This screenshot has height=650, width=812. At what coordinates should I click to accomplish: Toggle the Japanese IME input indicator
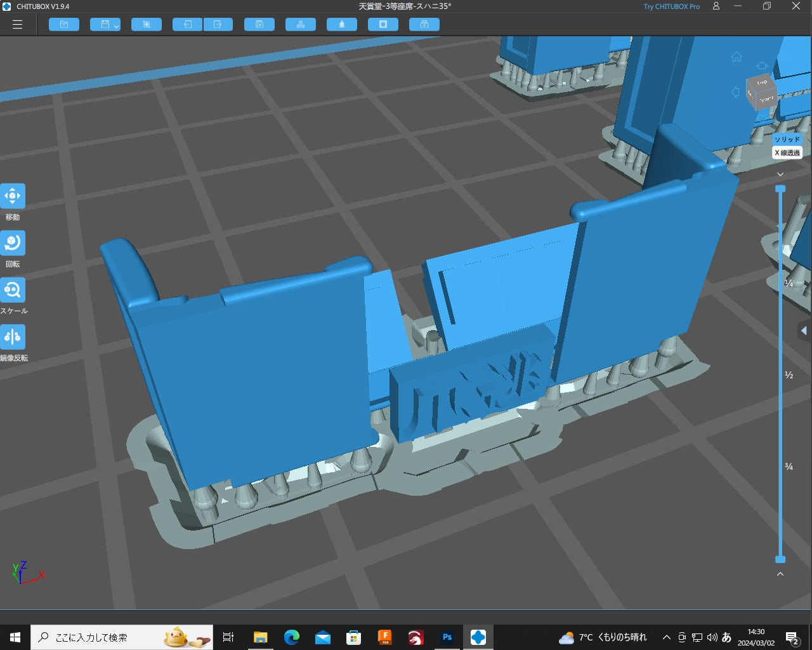coord(727,637)
